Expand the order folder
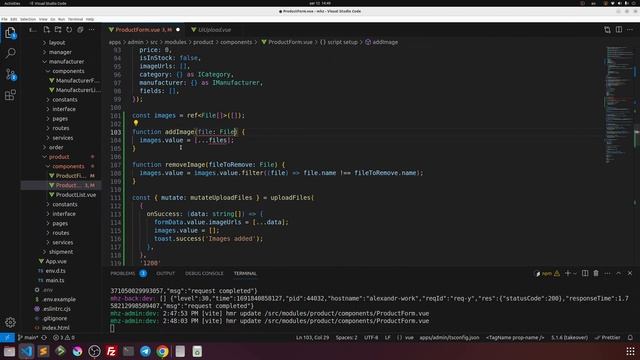 pyautogui.click(x=56, y=147)
